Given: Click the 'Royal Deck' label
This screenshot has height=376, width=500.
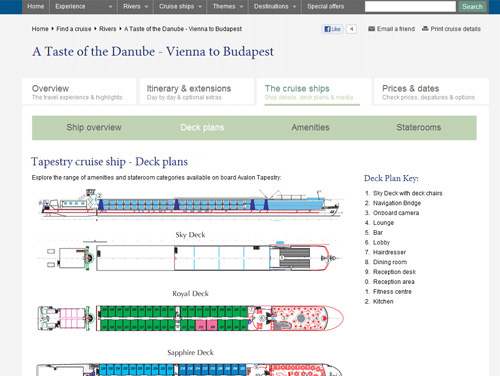Looking at the screenshot, I should tap(190, 294).
